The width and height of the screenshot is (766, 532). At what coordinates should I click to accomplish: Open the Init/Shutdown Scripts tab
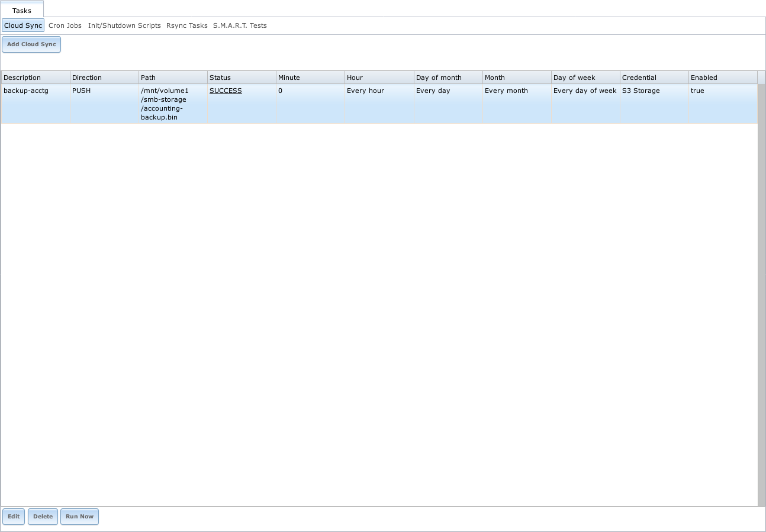[124, 25]
